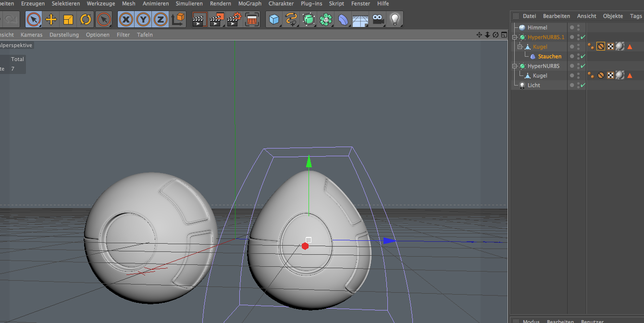Select the Licht object
This screenshot has width=644, height=323.
click(x=533, y=86)
